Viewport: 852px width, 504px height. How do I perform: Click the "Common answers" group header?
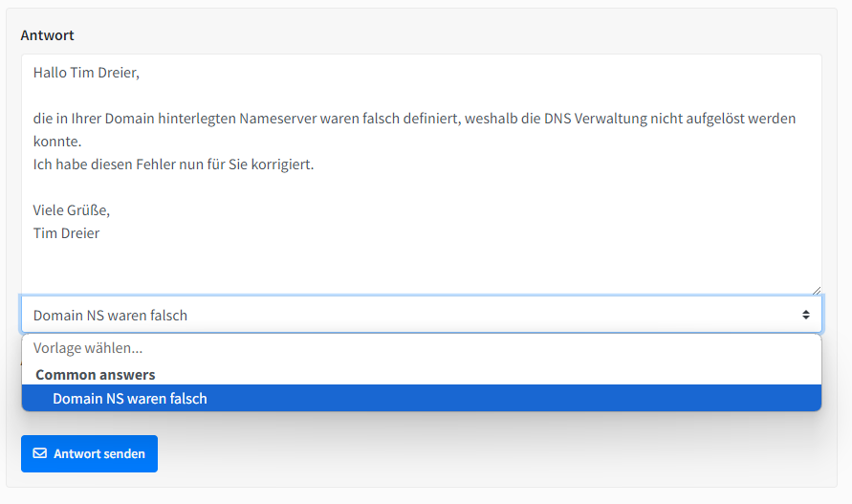coord(96,375)
